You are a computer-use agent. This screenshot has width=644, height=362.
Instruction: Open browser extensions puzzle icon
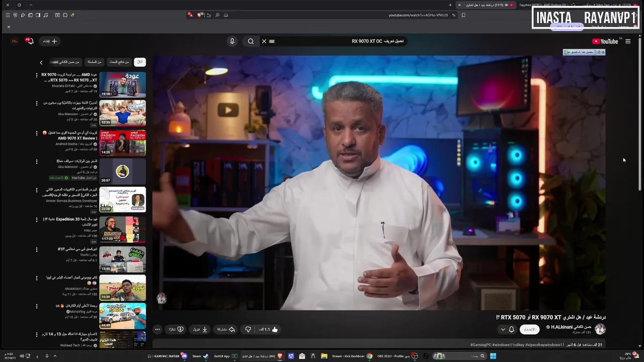point(65,15)
